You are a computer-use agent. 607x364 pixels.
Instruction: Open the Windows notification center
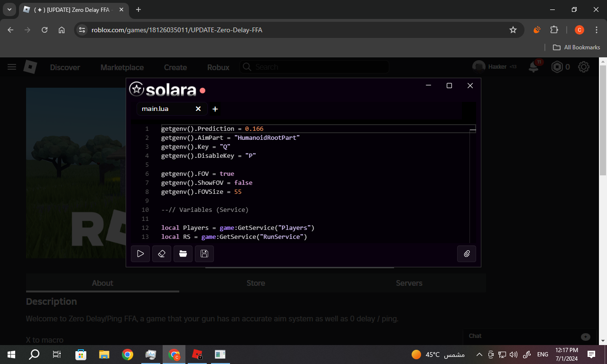591,354
